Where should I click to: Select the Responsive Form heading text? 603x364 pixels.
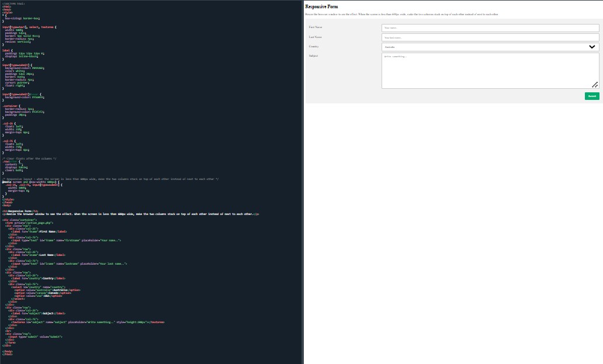(322, 6)
